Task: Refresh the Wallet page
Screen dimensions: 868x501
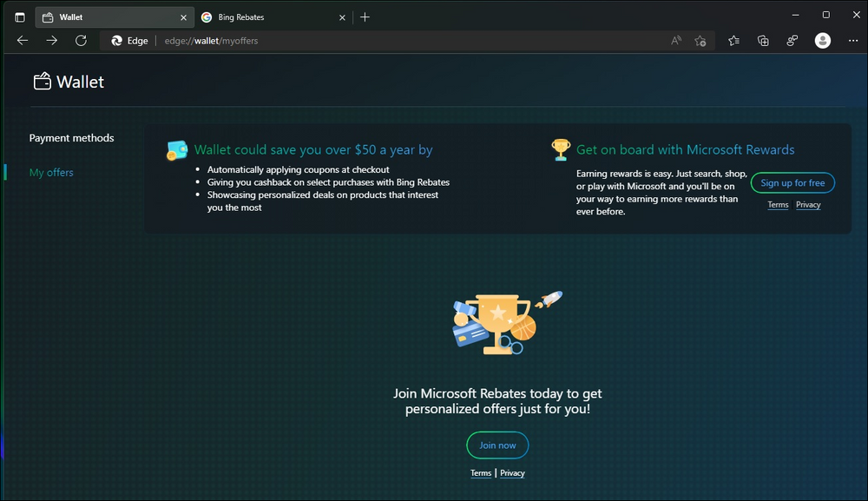Action: (x=81, y=40)
